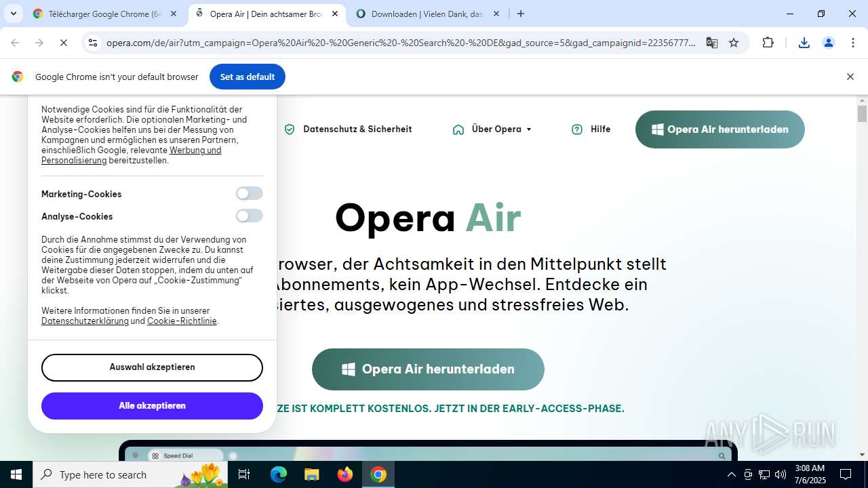Screen dimensions: 868x488
Task: Open the taskbar clock 3:08 AM
Action: pos(810,474)
